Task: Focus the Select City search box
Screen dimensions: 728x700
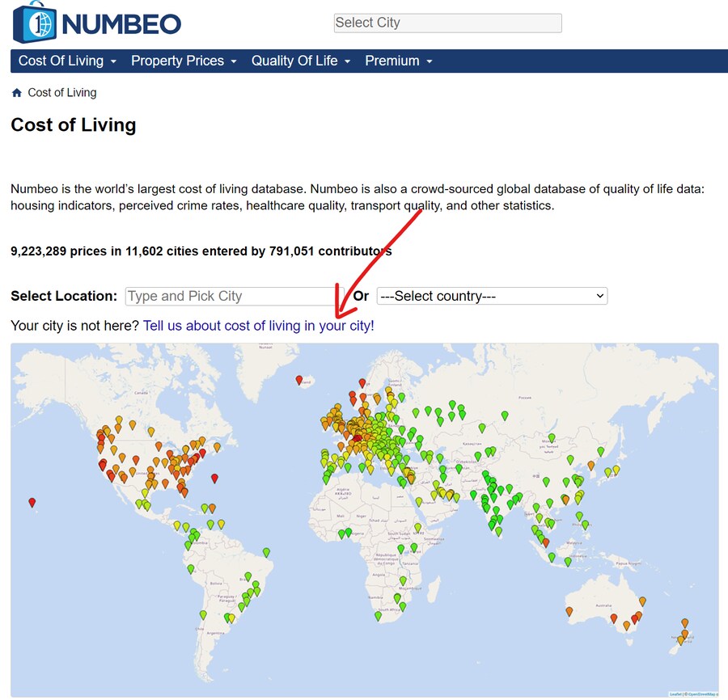Action: point(447,23)
